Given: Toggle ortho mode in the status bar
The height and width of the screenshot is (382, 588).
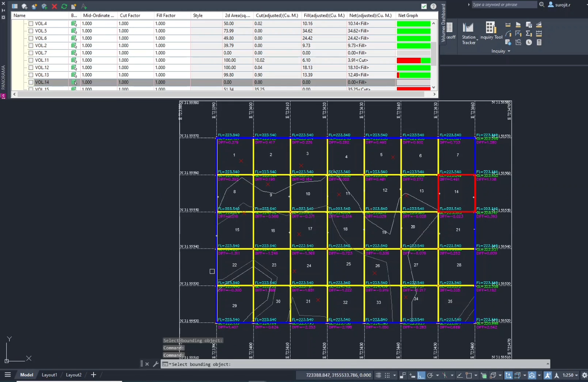Looking at the screenshot, I should (421, 375).
